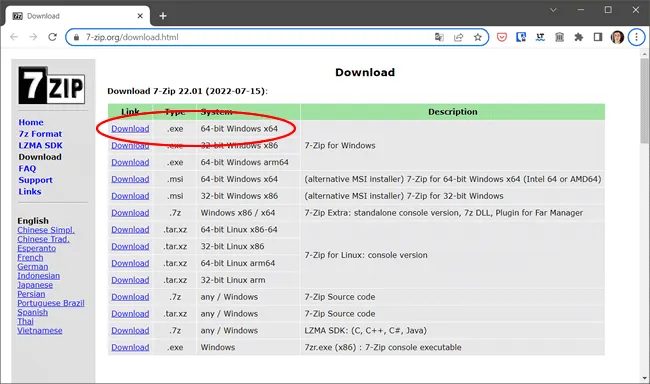Open the Pocket extension icon
The image size is (650, 384).
pos(502,37)
